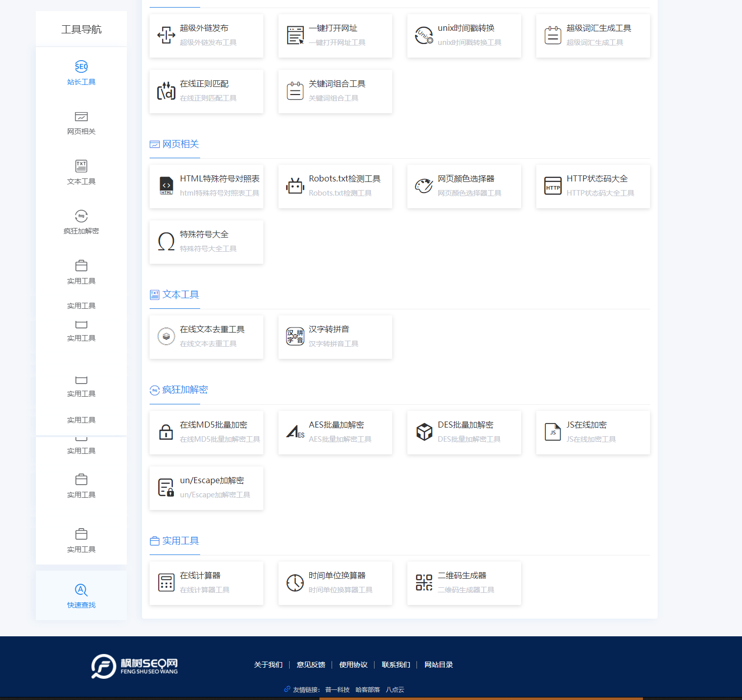
Task: Click the 二维码生成器 title text
Action: (462, 576)
